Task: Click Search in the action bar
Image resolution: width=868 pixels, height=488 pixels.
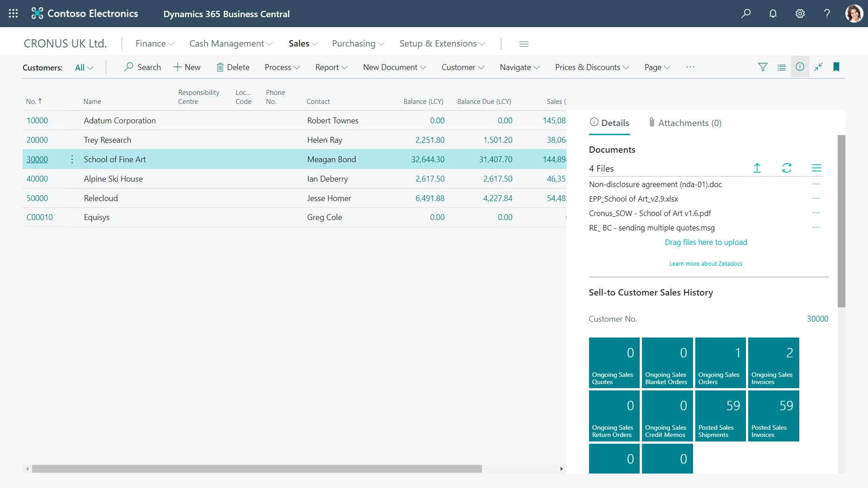Action: (142, 67)
